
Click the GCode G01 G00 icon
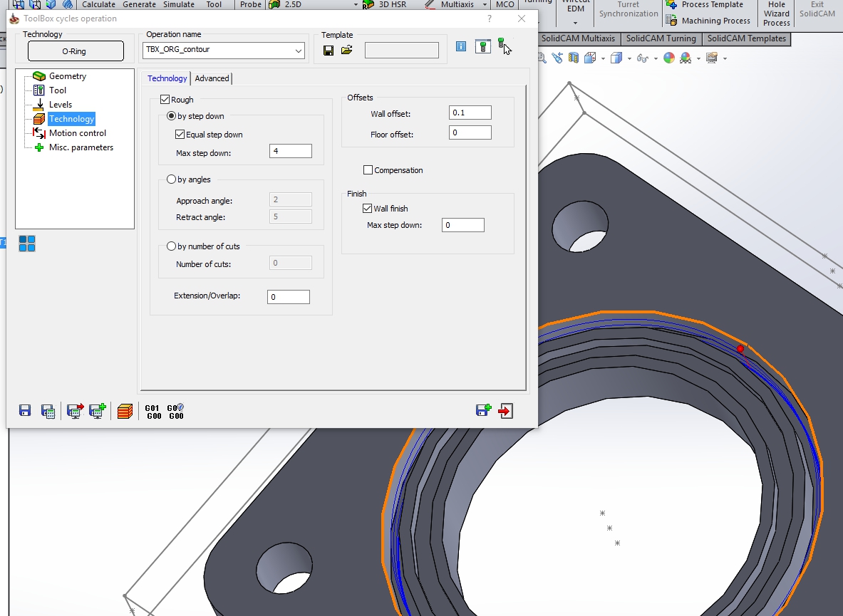pyautogui.click(x=153, y=412)
